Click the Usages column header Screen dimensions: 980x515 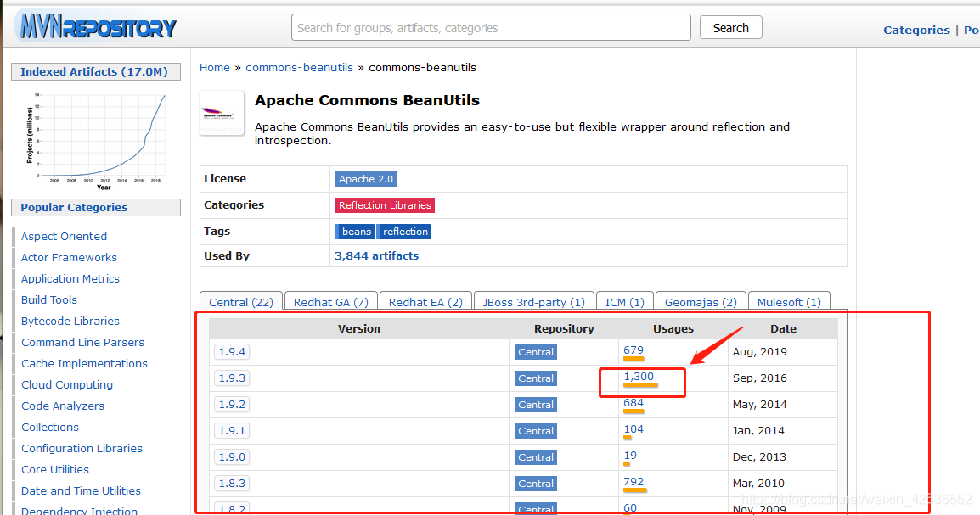[x=673, y=329]
